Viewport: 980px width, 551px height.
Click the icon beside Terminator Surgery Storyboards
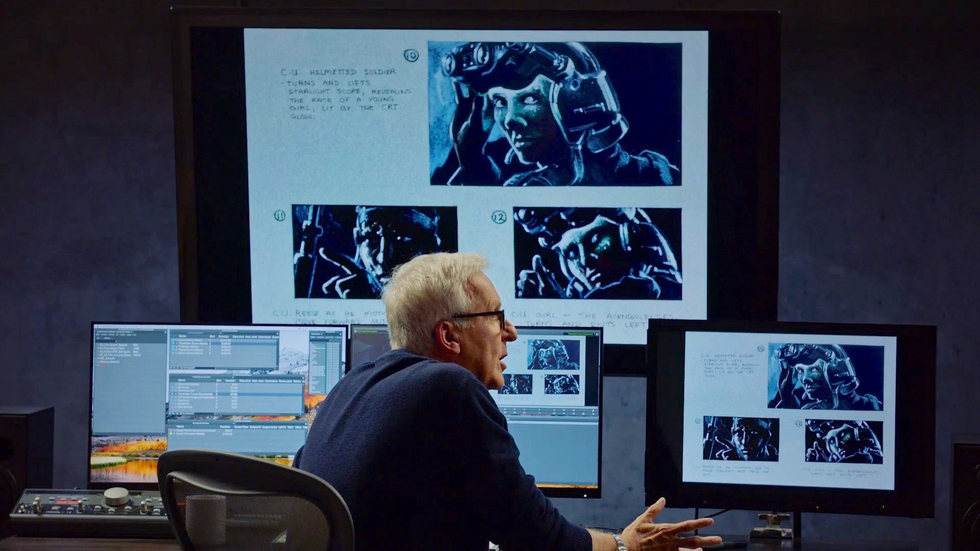[x=176, y=397]
